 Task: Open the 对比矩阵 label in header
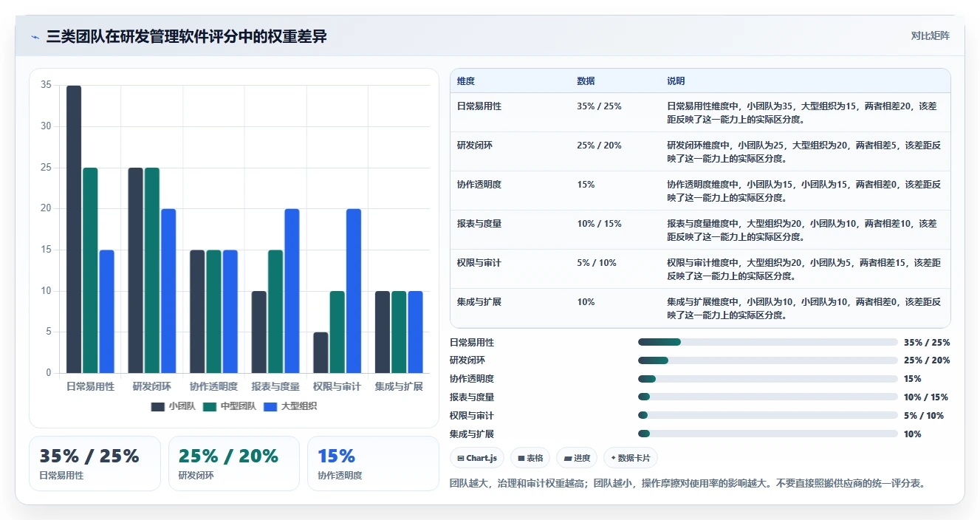click(931, 35)
